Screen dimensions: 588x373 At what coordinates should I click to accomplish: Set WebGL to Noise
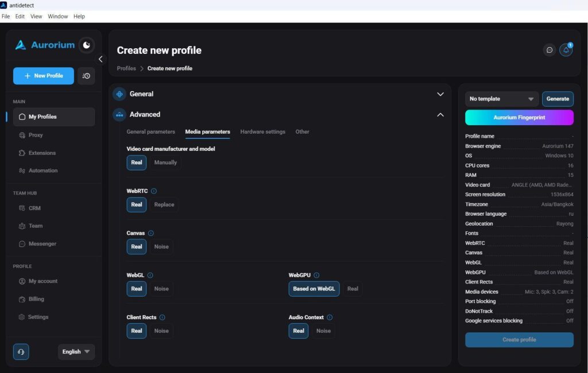click(161, 289)
